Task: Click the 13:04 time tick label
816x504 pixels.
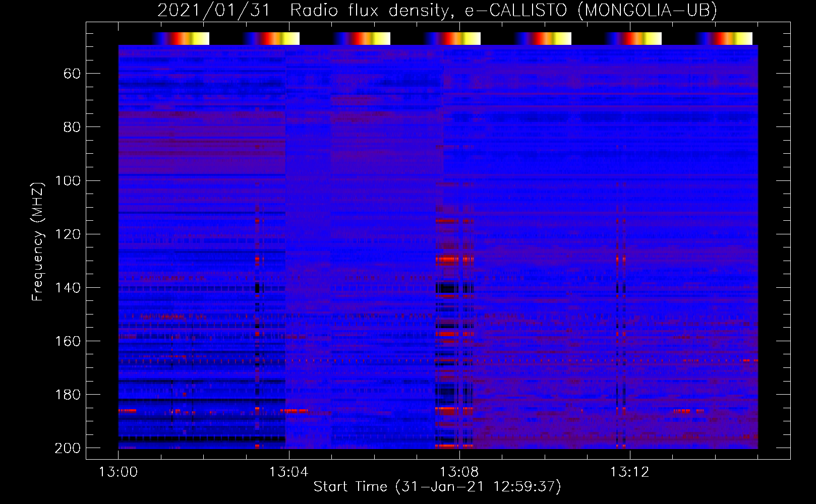Action: click(x=288, y=472)
